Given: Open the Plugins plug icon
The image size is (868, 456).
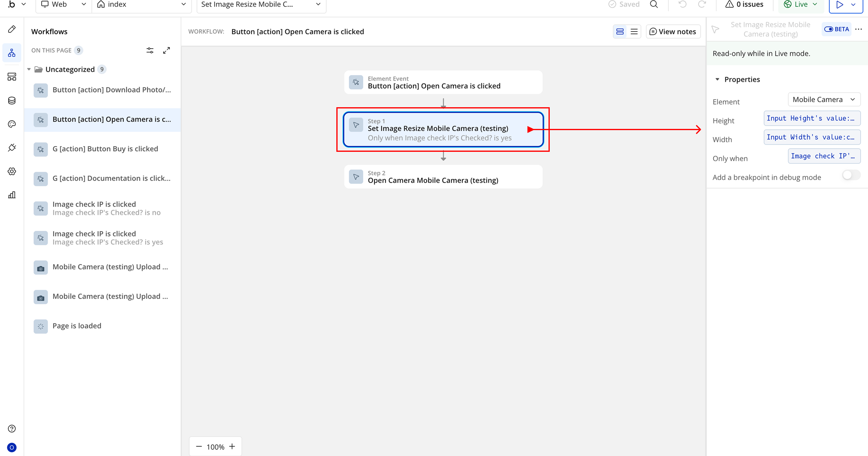Looking at the screenshot, I should [12, 148].
